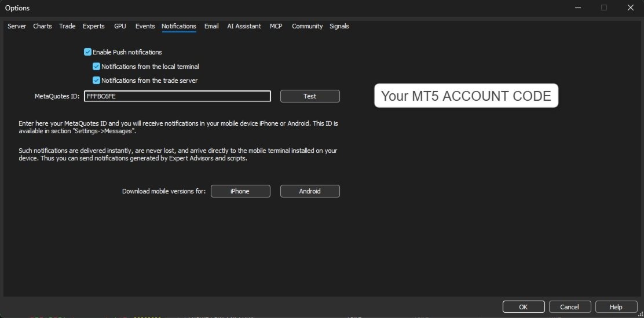Screen dimensions: 644x318
Task: Download the Android mobile version
Action: [x=310, y=191]
